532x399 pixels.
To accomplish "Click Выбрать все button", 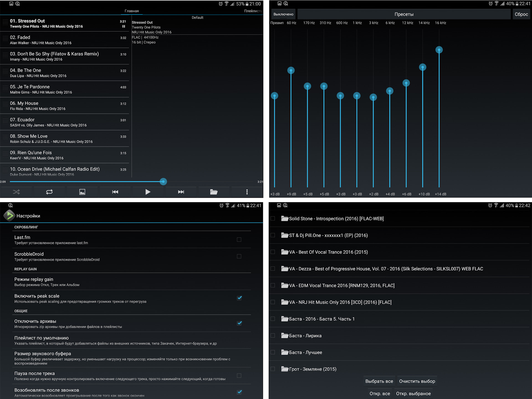I will pyautogui.click(x=379, y=381).
